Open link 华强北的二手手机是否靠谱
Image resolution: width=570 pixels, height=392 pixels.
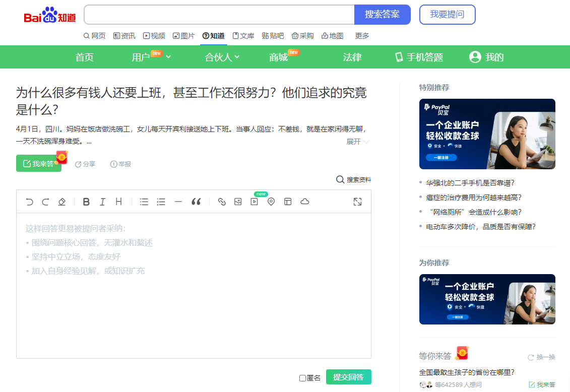[470, 183]
